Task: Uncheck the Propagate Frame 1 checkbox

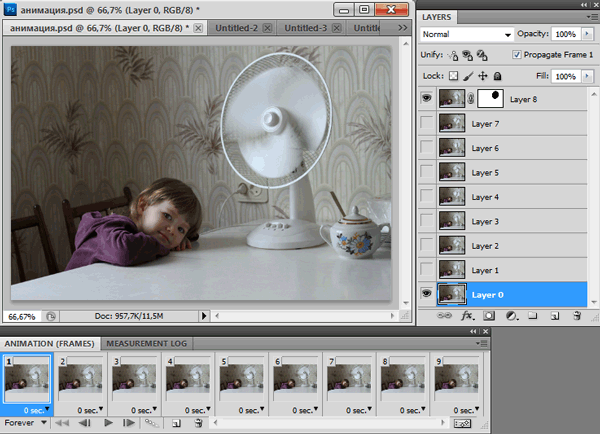Action: point(517,55)
